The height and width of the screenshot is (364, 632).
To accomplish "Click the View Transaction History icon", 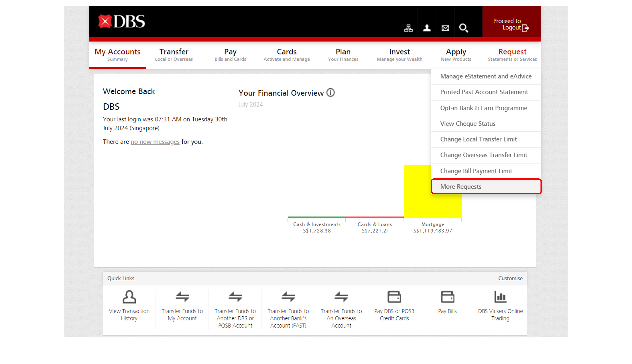I will (x=129, y=297).
